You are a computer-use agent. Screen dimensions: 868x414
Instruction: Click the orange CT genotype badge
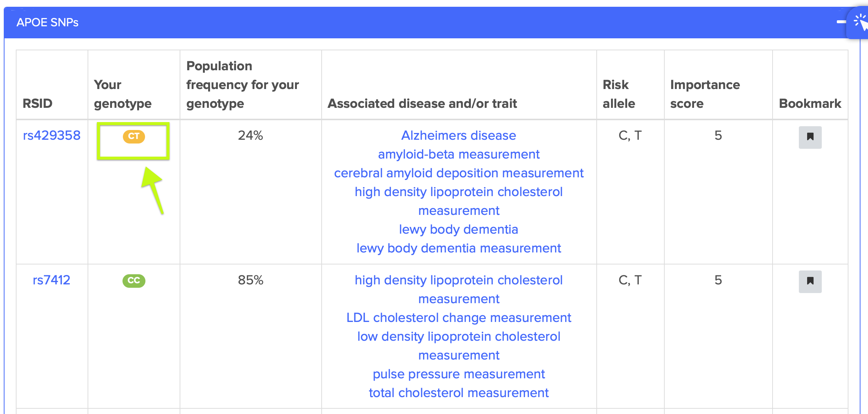134,136
